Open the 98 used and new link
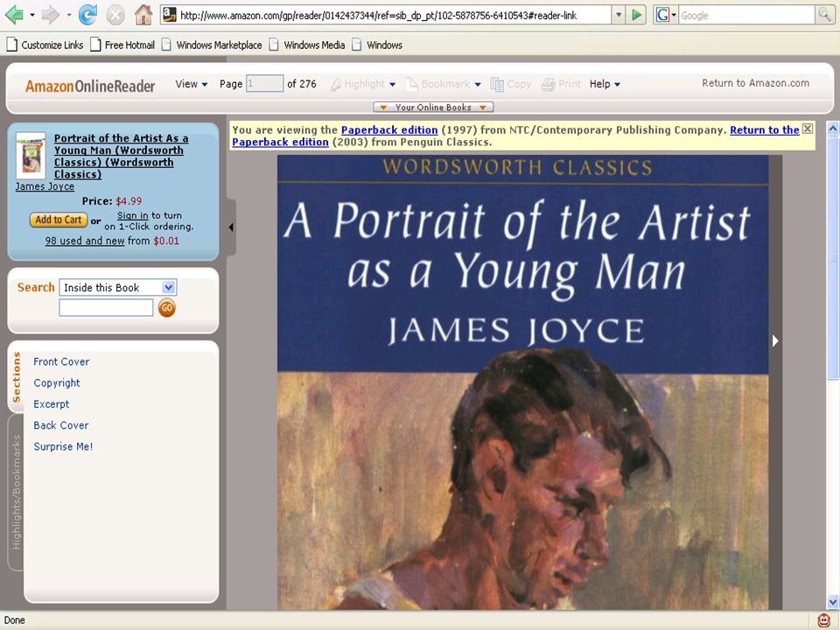840x630 pixels. (x=85, y=241)
